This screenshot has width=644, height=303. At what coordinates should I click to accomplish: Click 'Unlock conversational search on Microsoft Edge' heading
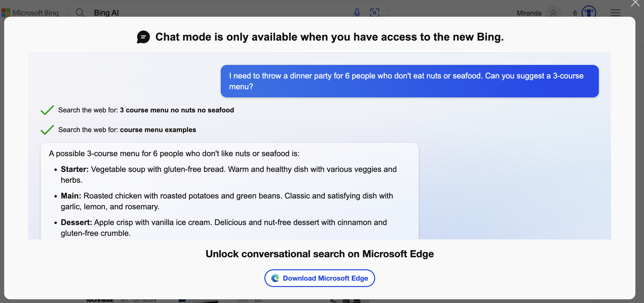[x=320, y=254]
